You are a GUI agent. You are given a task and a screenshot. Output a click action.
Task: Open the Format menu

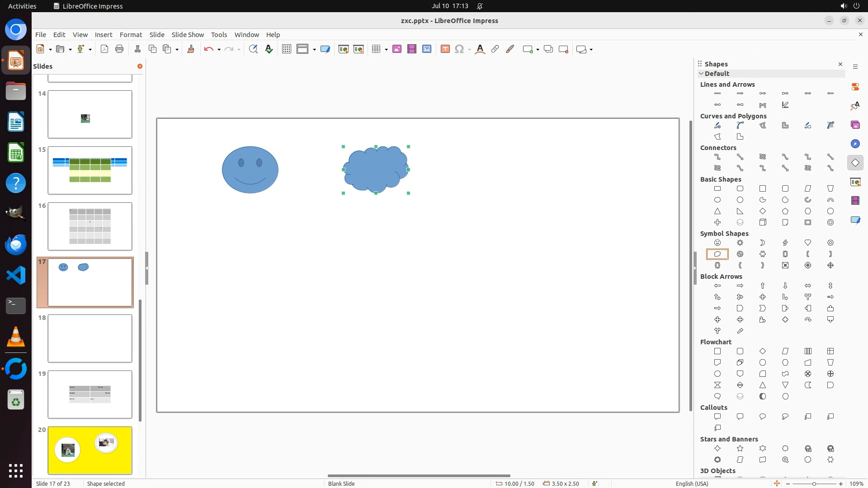pos(131,35)
